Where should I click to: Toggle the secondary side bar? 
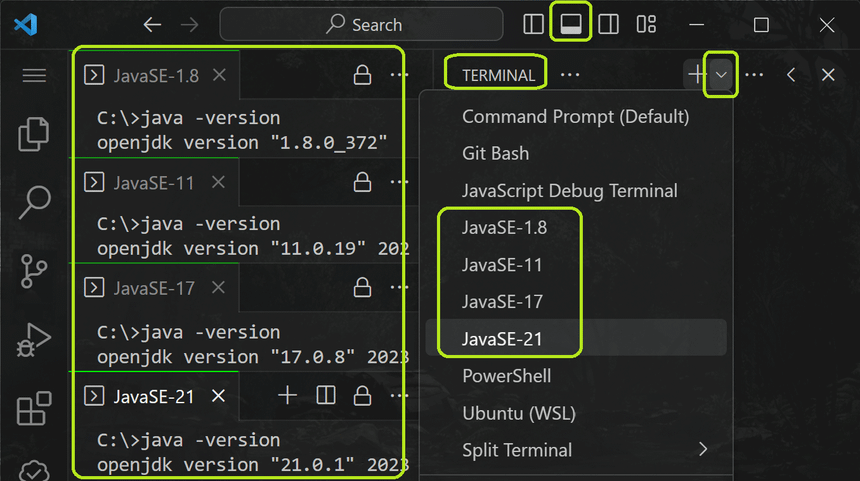tap(609, 25)
